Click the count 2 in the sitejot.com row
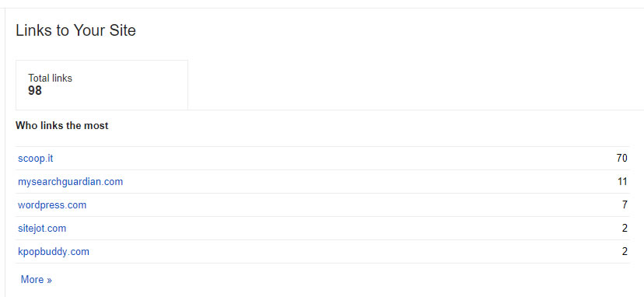 click(x=625, y=229)
